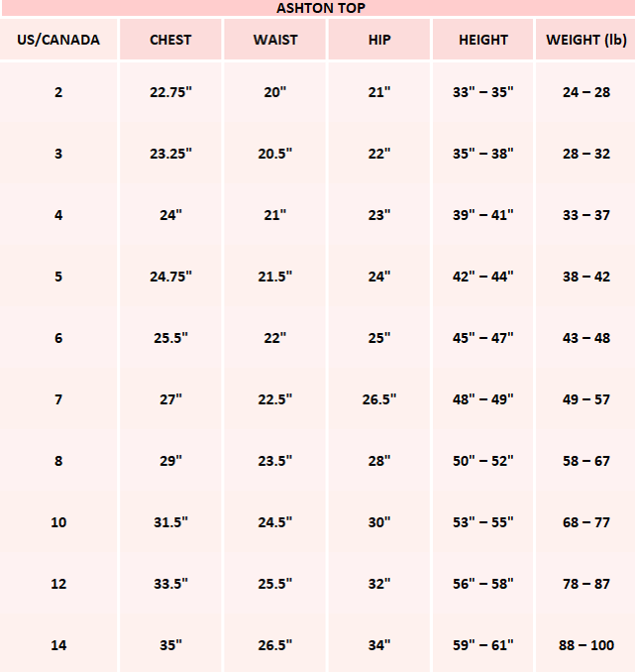Select size 14 row label

(58, 645)
